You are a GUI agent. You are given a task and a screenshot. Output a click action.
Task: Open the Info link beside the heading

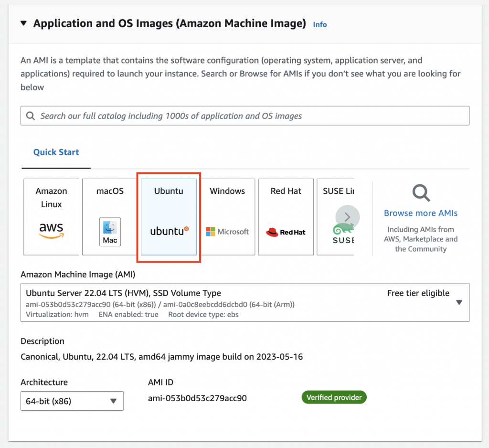tap(319, 25)
